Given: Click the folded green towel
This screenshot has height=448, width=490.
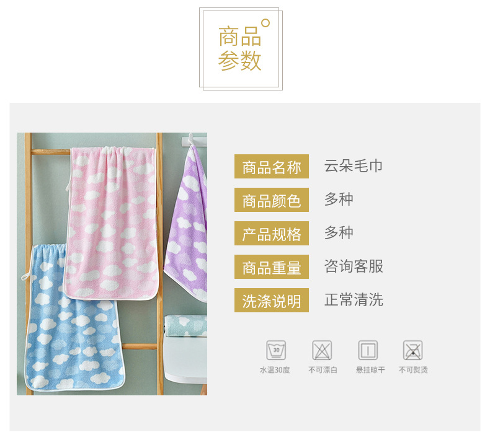Looking at the screenshot, I should [185, 325].
